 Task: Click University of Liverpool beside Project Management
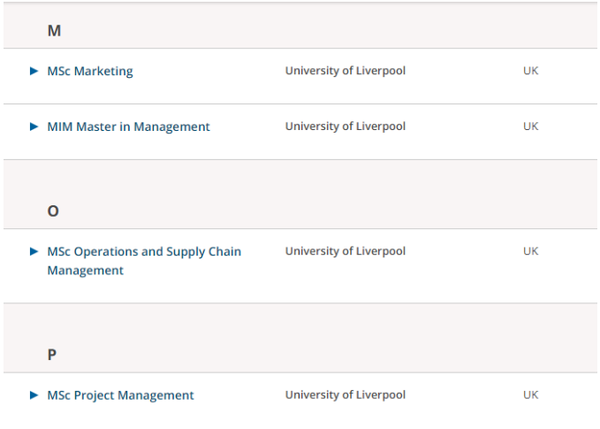[x=345, y=395]
